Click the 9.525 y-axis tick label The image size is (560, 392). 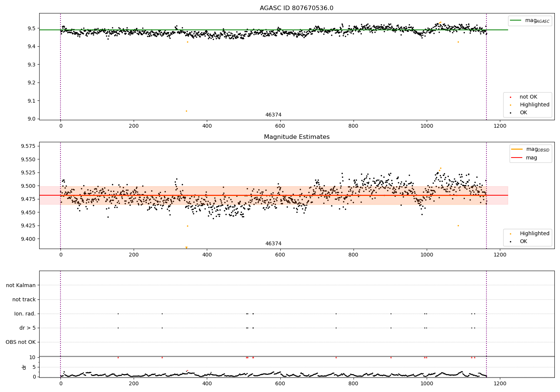pos(28,173)
